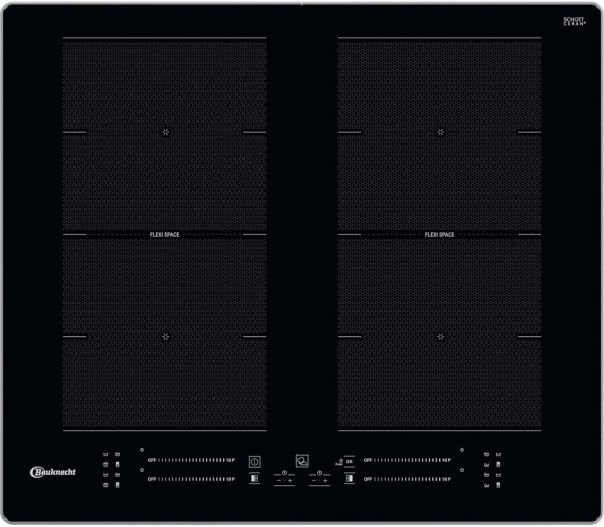Tap the Schott Ceran logo

coord(574,21)
